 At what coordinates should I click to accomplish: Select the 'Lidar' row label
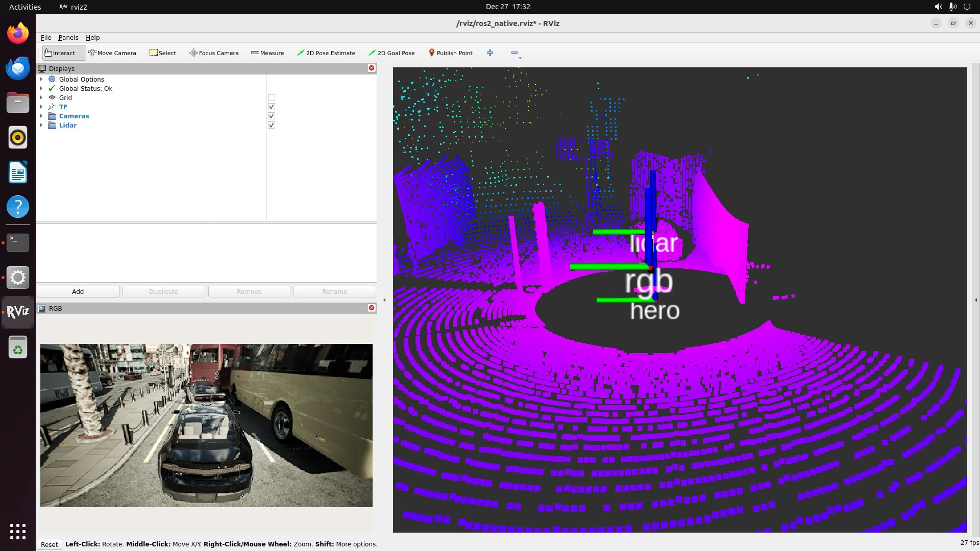[68, 125]
